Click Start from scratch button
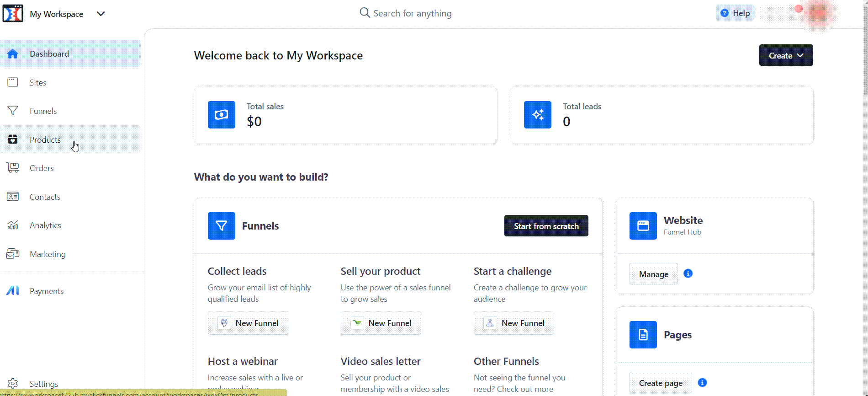This screenshot has height=396, width=868. [546, 226]
